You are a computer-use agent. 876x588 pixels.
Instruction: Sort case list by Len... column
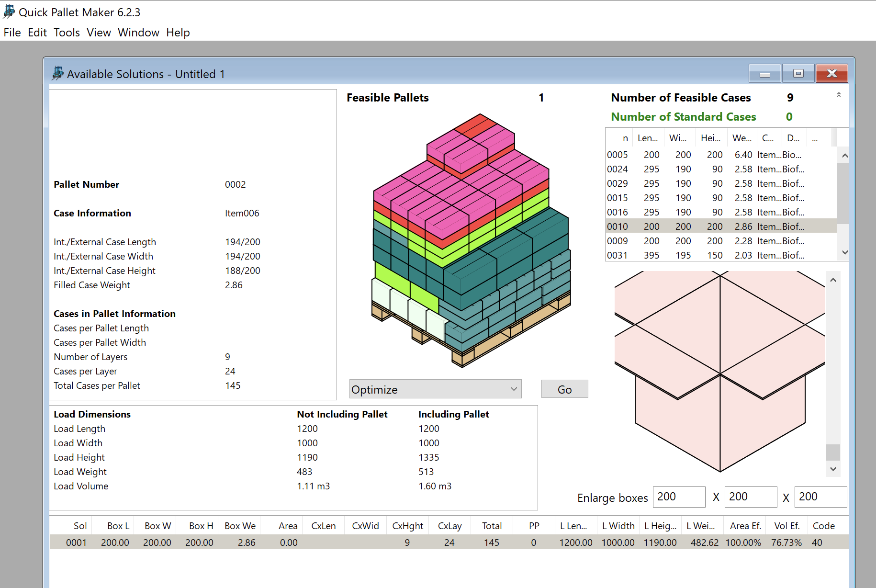coord(648,138)
